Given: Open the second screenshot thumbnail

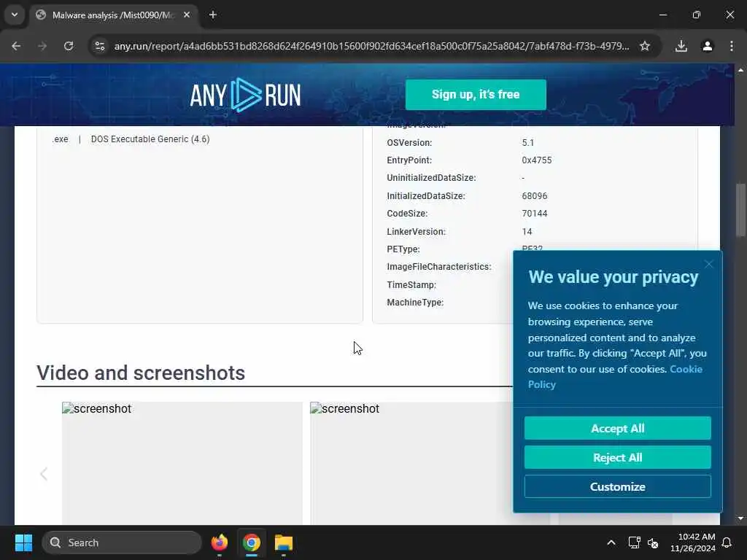Looking at the screenshot, I should click(x=411, y=463).
